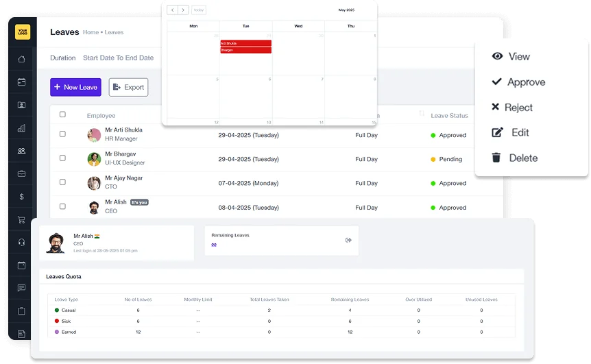Click the home icon in the sidebar

point(21,59)
